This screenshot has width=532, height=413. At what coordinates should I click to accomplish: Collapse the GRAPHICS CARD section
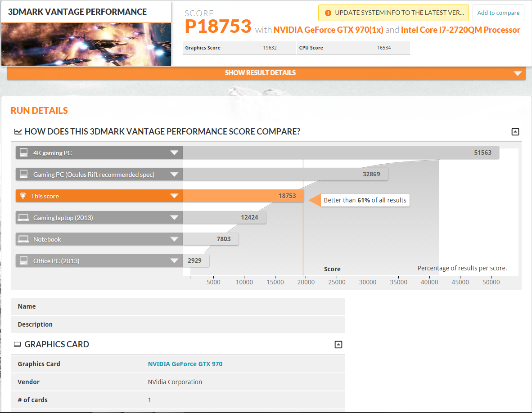pos(338,345)
